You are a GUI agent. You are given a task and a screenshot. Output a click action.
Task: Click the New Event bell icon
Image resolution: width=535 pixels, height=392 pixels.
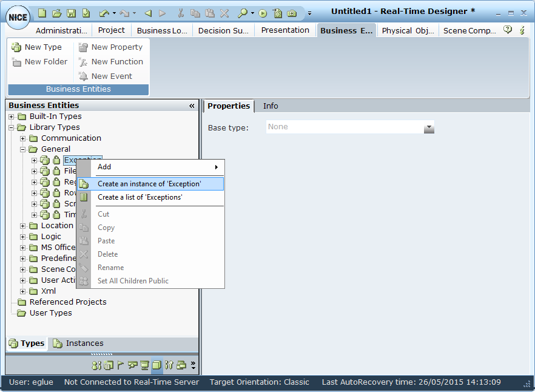pos(84,76)
